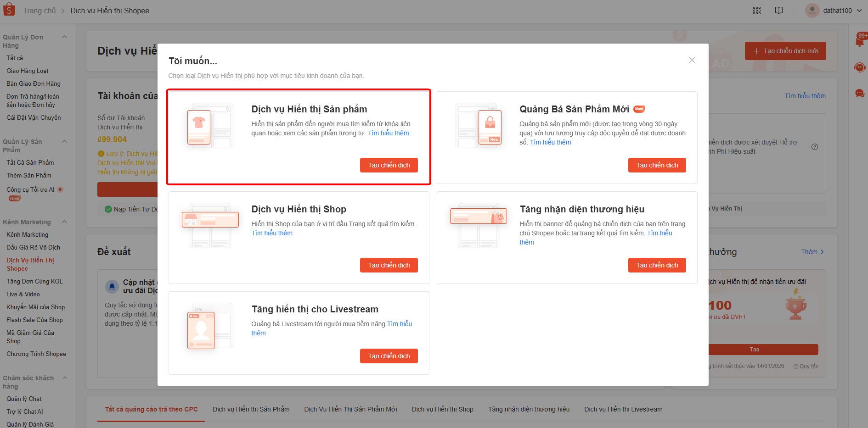Switch to Dịch vụ Hiển thị Shop tab

(442, 409)
